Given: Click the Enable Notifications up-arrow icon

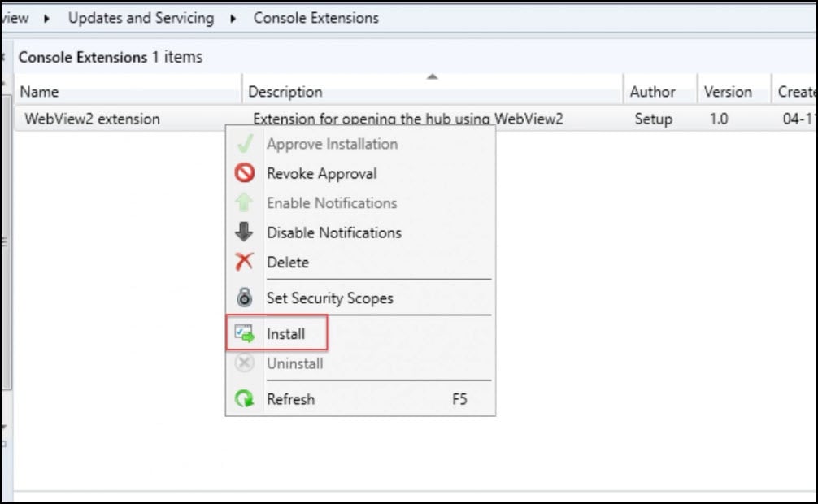Looking at the screenshot, I should [x=244, y=202].
